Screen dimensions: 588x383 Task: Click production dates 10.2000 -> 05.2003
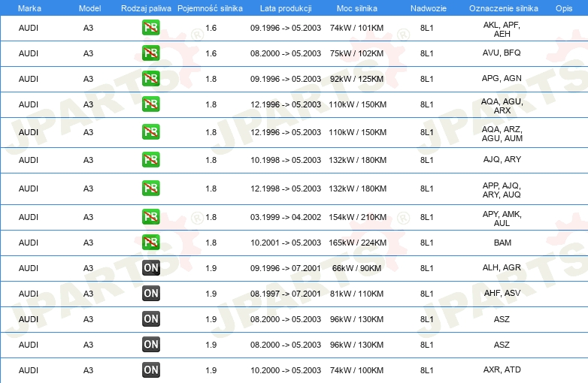286,370
